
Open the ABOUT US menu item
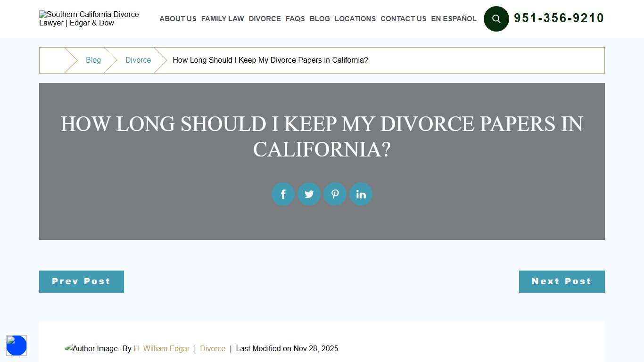pyautogui.click(x=178, y=19)
